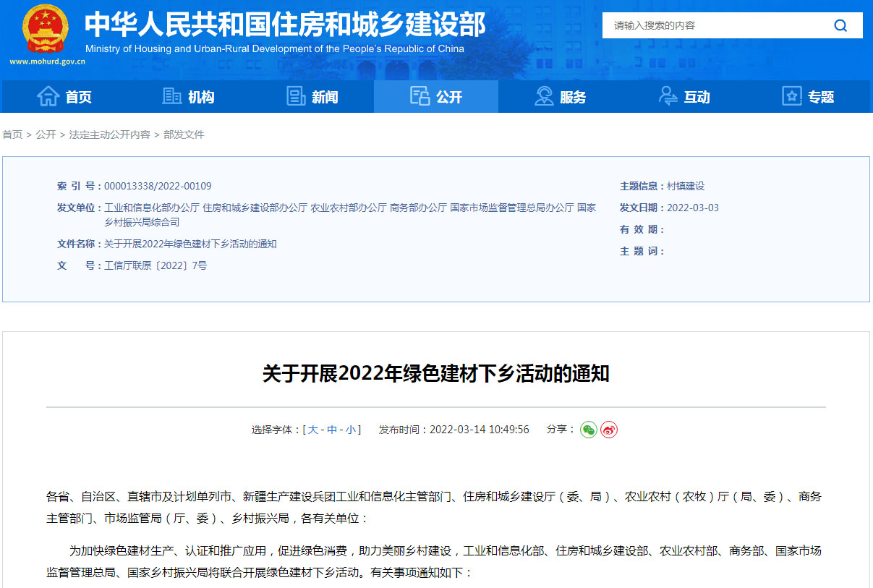873x588 pixels.
Task: Select small font size 小
Action: pos(350,430)
